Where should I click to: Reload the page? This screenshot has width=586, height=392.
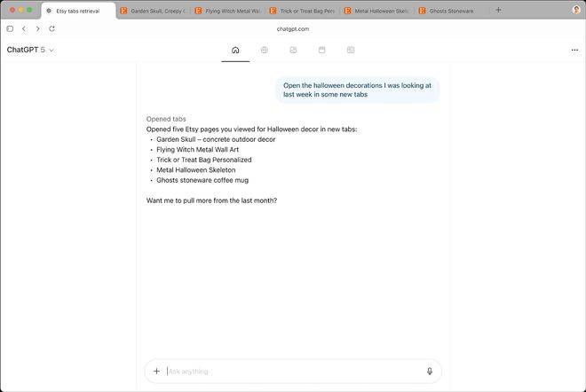[x=51, y=28]
